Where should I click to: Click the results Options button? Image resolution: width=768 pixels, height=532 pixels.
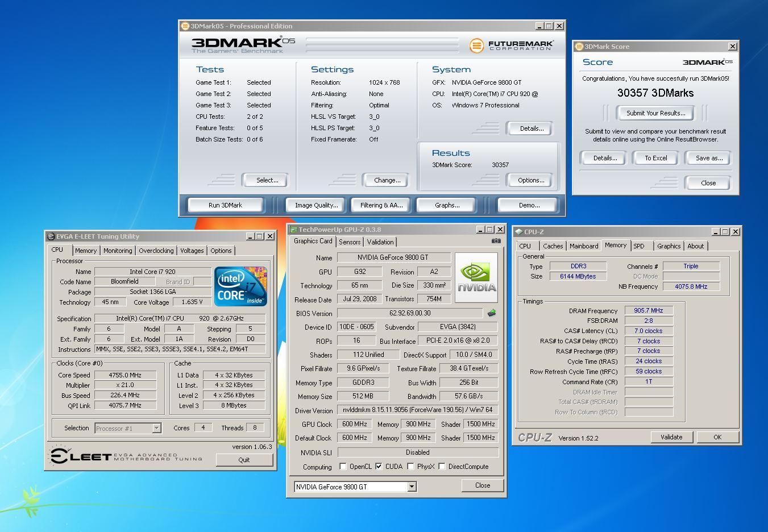click(531, 180)
